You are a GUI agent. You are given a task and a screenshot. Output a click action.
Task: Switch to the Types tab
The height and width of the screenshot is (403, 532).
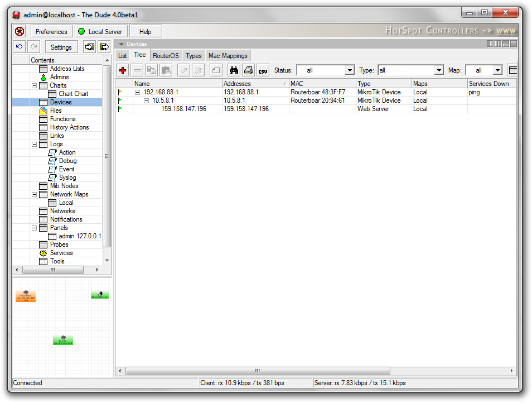(194, 56)
